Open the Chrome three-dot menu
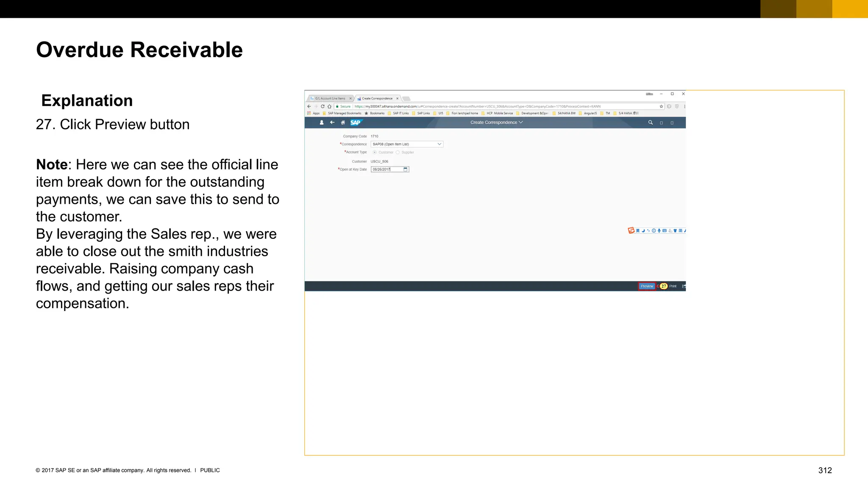Image resolution: width=868 pixels, height=488 pixels. [x=684, y=106]
